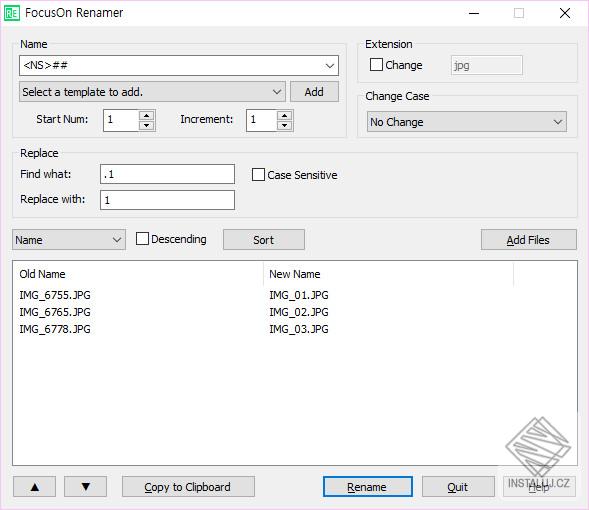Screen dimensions: 589x510
Task: Enable the extension Change checkbox
Action: [376, 65]
